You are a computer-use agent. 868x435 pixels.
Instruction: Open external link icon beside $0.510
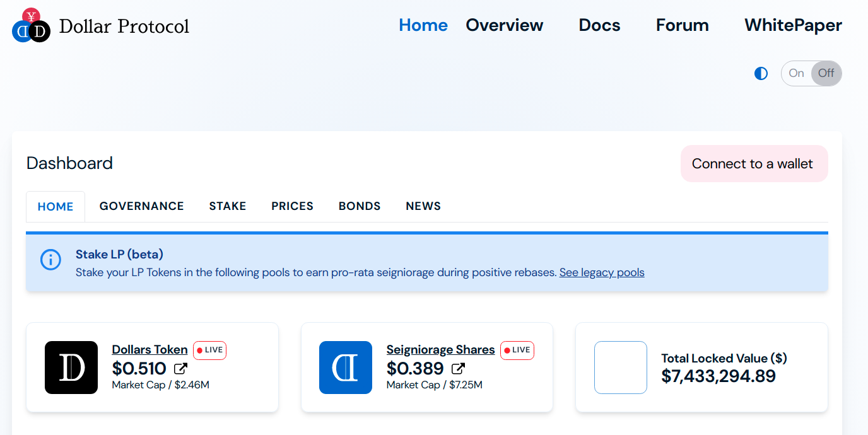tap(180, 369)
